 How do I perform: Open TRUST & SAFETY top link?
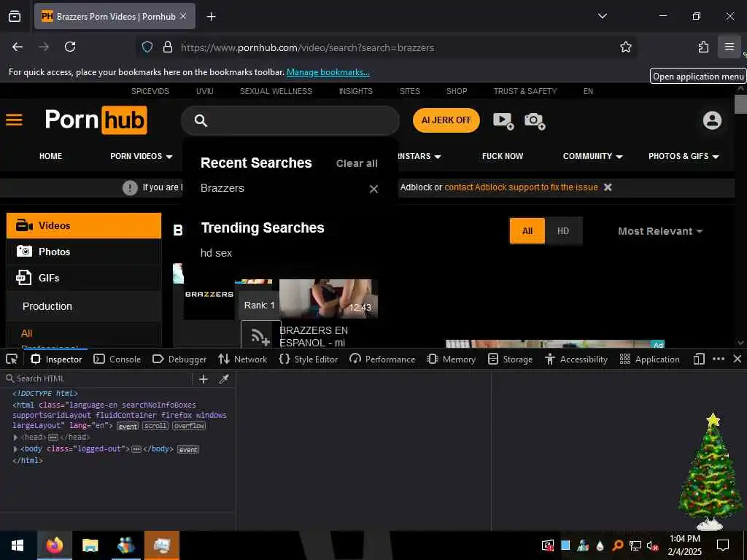[525, 91]
